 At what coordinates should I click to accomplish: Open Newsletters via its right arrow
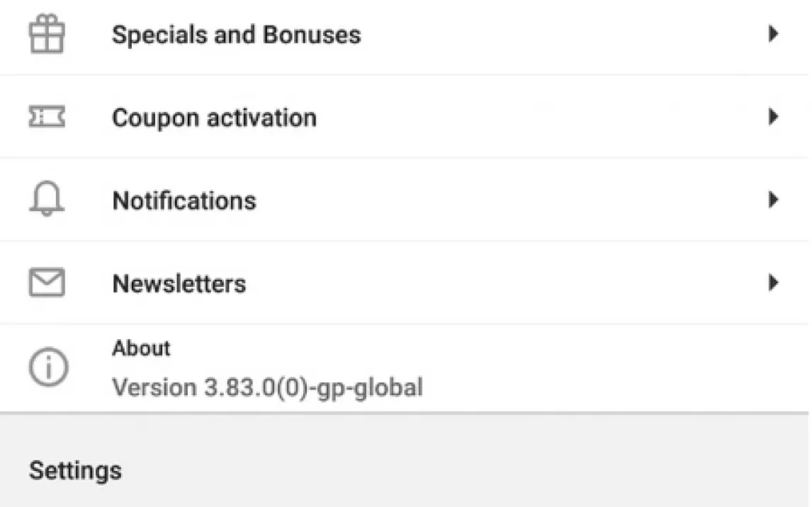point(774,283)
